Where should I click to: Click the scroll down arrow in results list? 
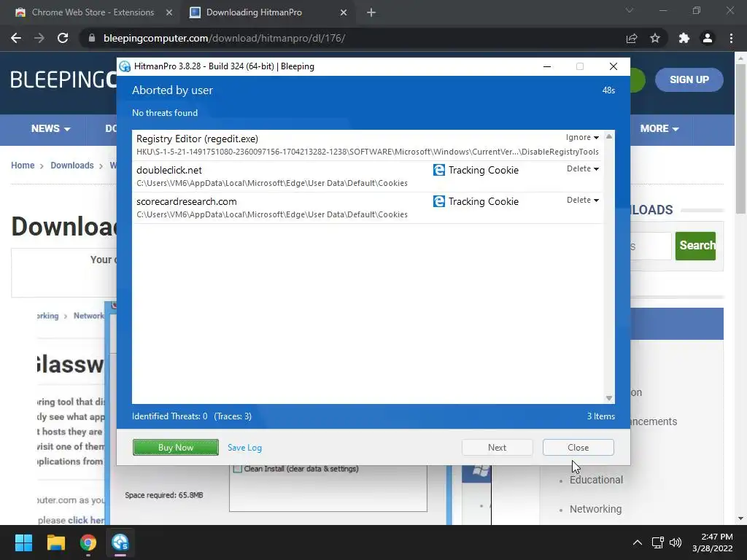point(609,398)
